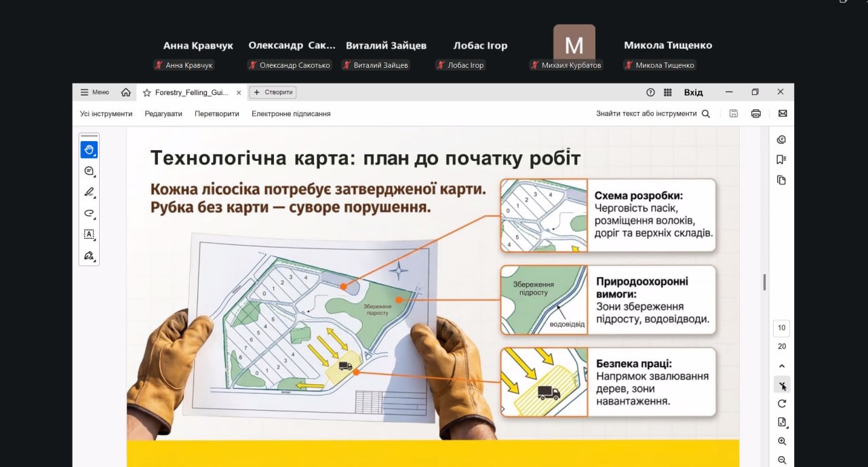Toggle mute indicator for Анна Кравчук
868x467 pixels.
(159, 65)
